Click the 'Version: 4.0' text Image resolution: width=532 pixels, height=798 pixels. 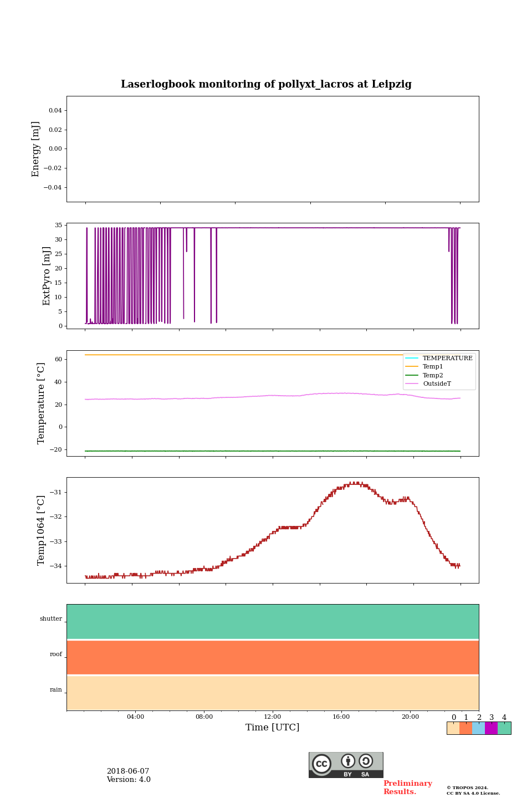pos(129,780)
